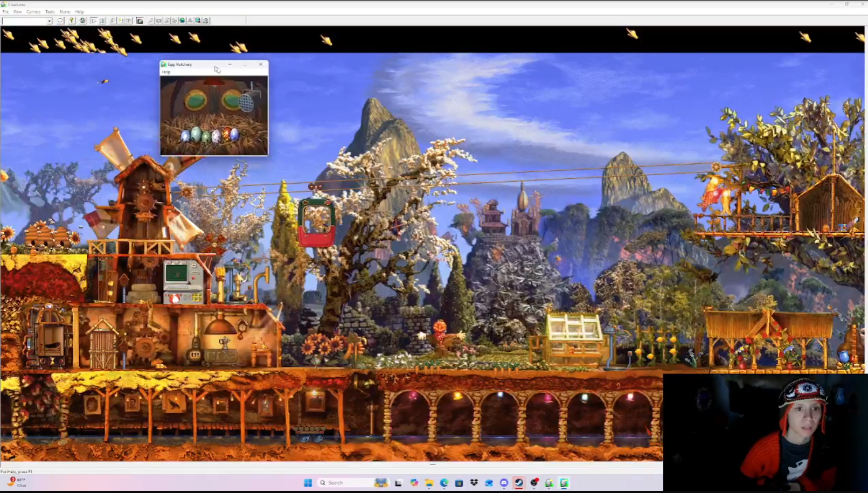Open the View menu
The height and width of the screenshot is (493, 868).
tap(17, 11)
